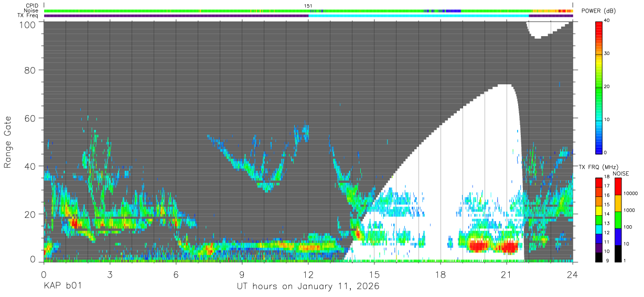Click the CPID value 151

click(308, 6)
